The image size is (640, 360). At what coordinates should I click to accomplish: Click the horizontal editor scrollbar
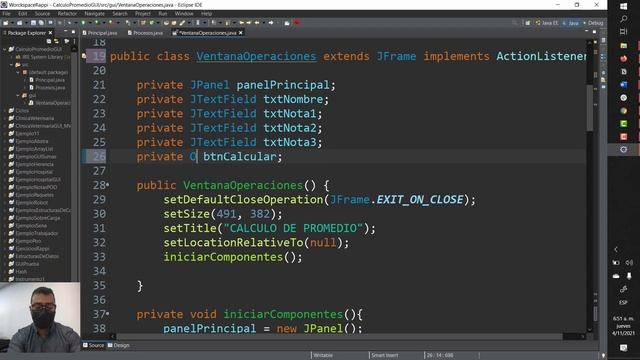[x=339, y=336]
